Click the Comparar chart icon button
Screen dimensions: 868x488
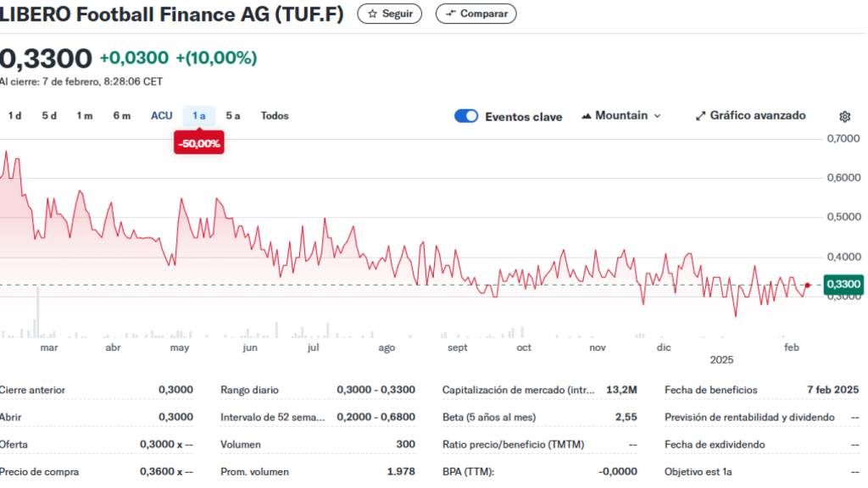pyautogui.click(x=450, y=14)
